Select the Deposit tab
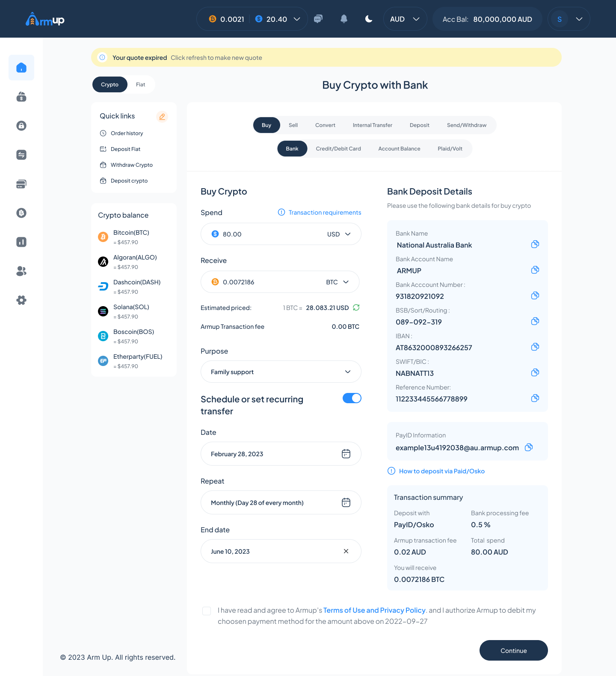The width and height of the screenshot is (616, 676). click(x=420, y=125)
